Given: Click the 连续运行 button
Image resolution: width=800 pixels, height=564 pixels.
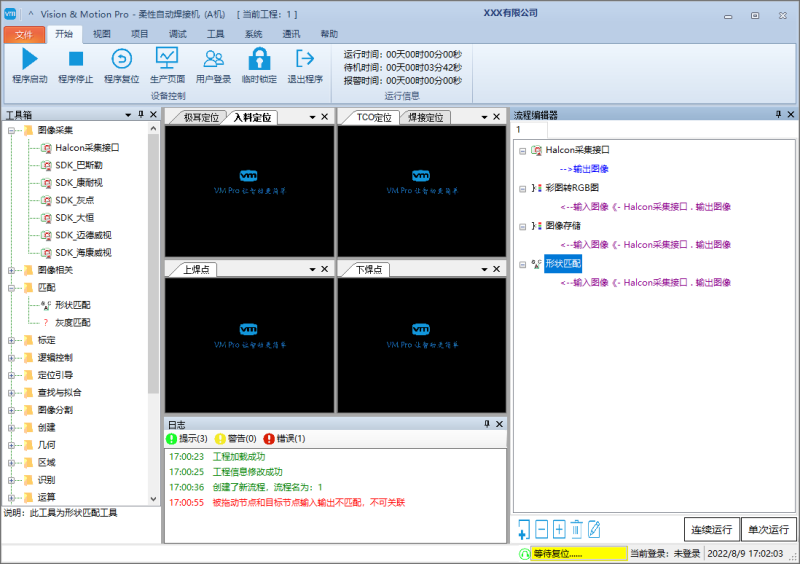Looking at the screenshot, I should tap(710, 529).
